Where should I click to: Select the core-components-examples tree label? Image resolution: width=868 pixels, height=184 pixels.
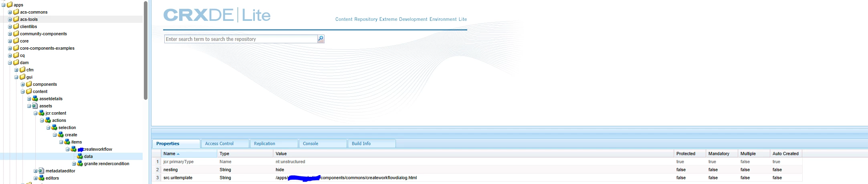47,48
